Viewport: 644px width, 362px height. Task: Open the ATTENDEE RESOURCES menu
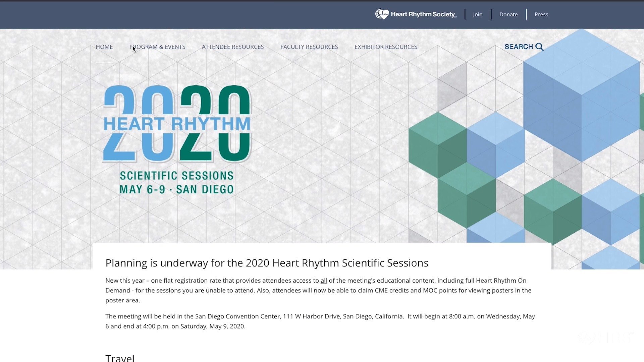point(233,47)
